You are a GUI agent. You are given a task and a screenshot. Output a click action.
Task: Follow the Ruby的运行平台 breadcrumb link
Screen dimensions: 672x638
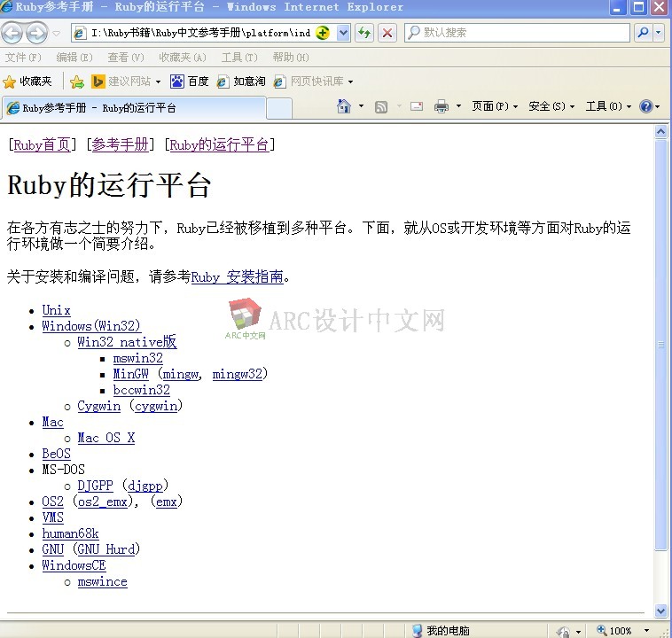219,144
